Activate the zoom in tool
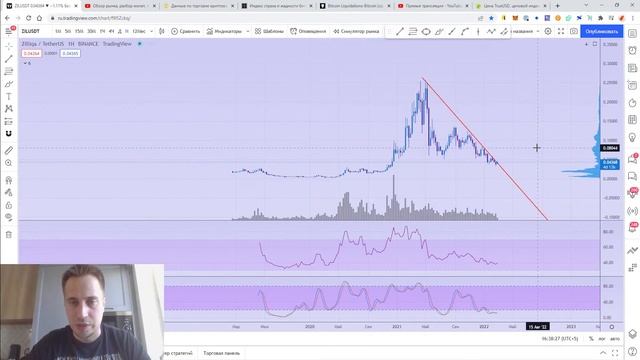This screenshot has height=360, width=640. tap(9, 163)
